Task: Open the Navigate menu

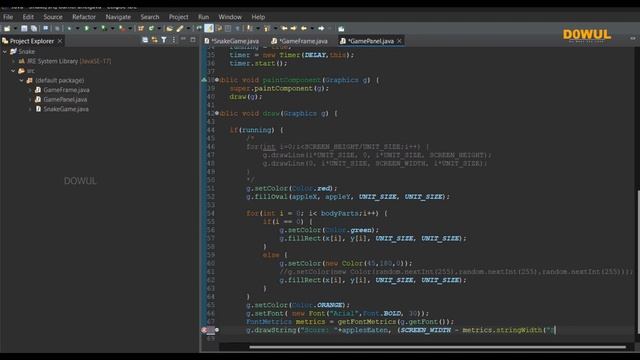Action: pyautogui.click(x=118, y=17)
